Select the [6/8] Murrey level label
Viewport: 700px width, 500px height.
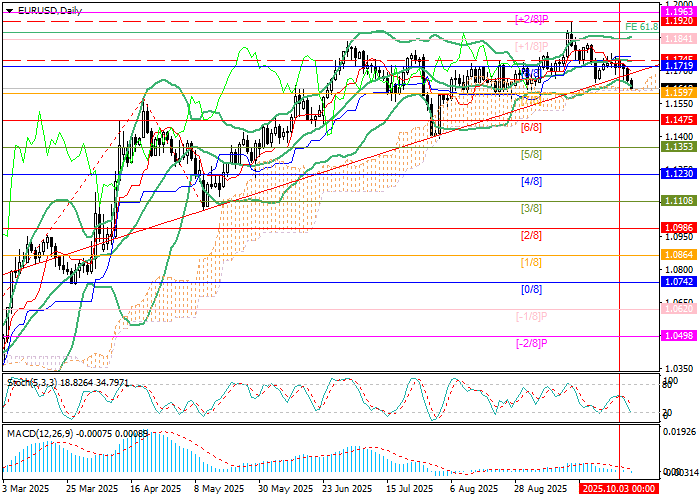coord(531,128)
